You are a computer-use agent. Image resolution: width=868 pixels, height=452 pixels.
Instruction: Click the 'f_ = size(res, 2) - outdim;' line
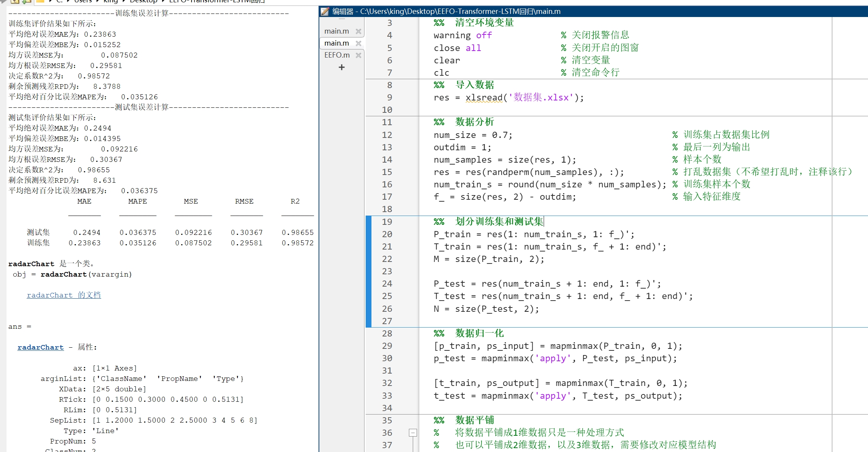tap(505, 197)
